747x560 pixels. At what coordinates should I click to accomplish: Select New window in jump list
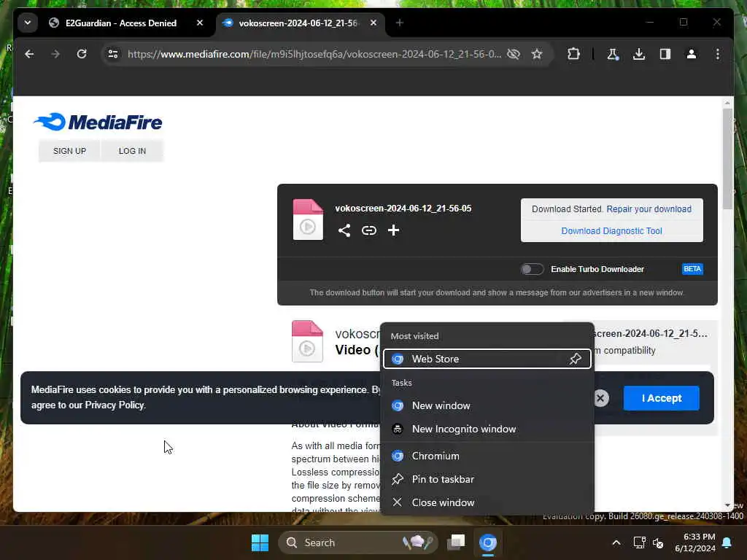point(487,405)
